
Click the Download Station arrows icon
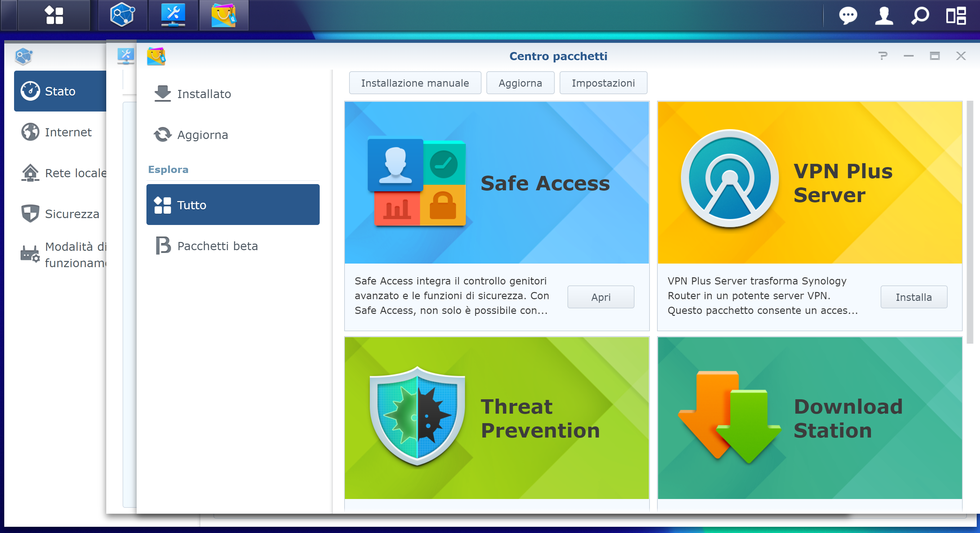pyautogui.click(x=729, y=417)
